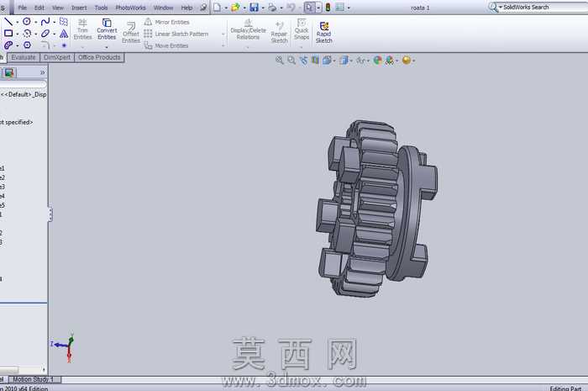
Task: Click the Zoom to Fit icon
Action: [280, 60]
